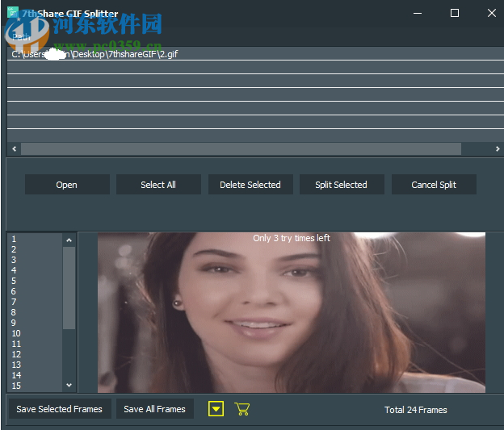Image resolution: width=504 pixels, height=430 pixels.
Task: Click Delete Selected button
Action: 250,185
